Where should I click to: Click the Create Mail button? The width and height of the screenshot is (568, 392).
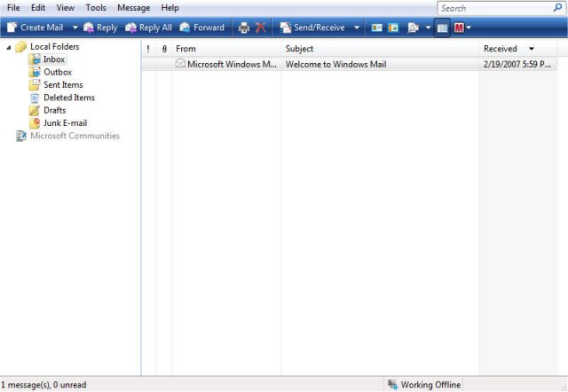[35, 27]
